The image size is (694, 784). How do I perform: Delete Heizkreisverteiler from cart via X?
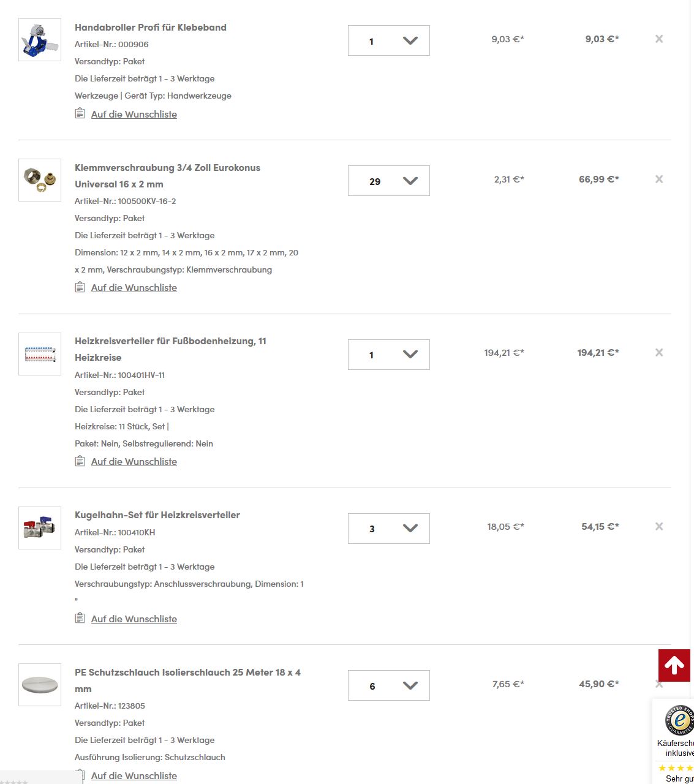tap(659, 352)
